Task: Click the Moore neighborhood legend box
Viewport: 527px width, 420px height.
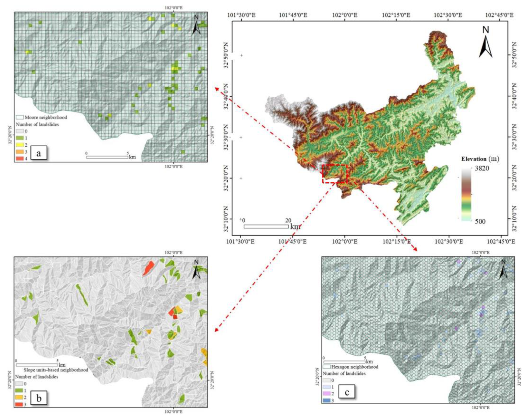Action: point(20,117)
